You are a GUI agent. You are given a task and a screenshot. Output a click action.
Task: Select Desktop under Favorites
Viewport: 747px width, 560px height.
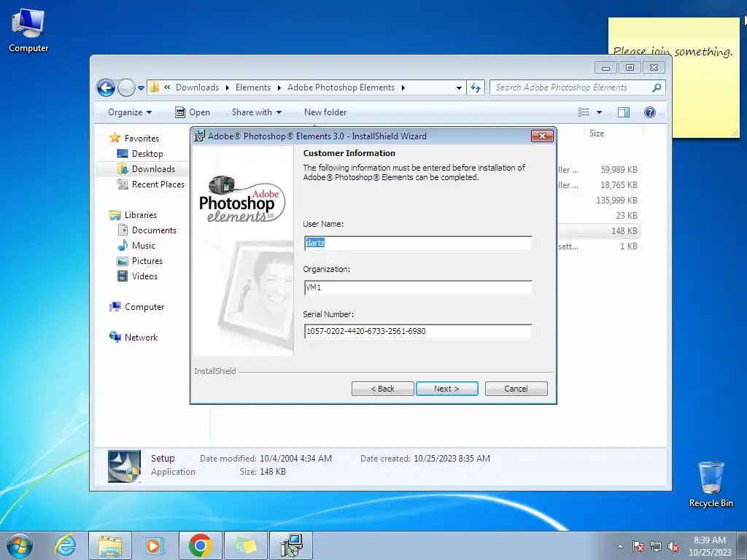tap(147, 154)
